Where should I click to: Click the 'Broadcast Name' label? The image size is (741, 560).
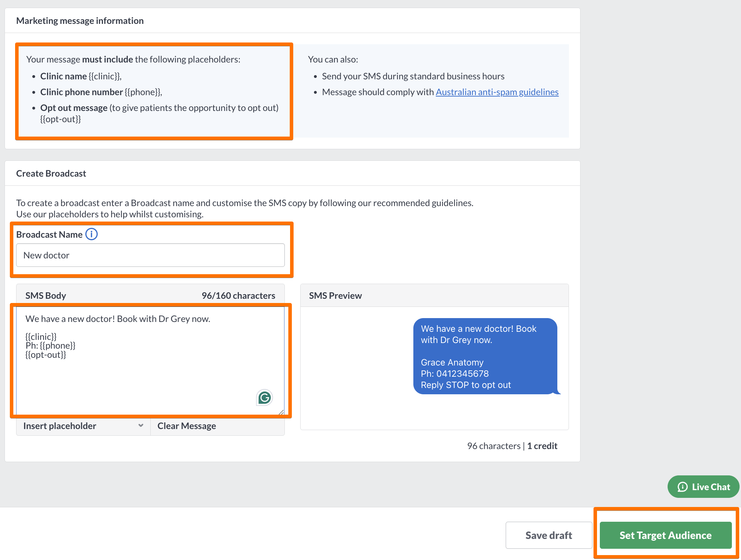point(49,235)
